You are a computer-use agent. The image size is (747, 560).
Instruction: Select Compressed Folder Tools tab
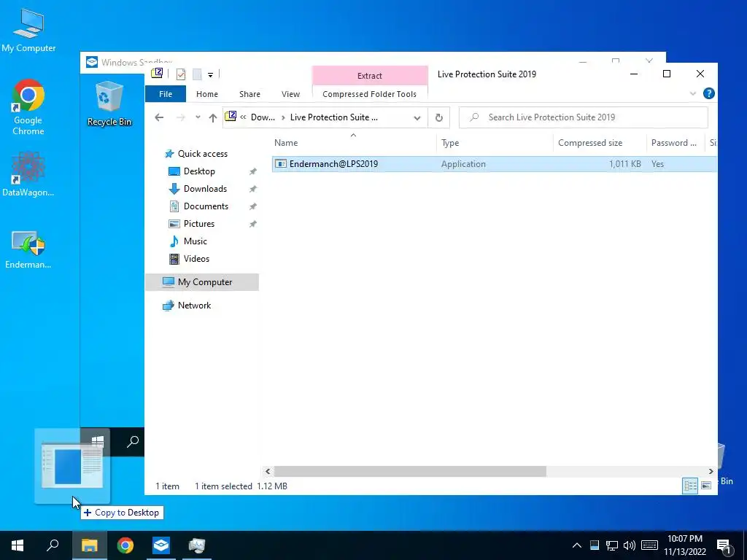tap(370, 94)
